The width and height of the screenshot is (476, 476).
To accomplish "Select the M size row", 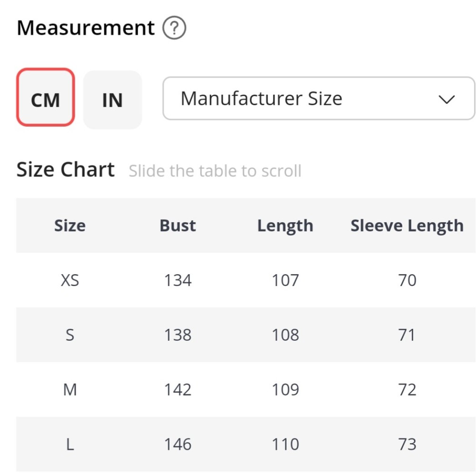I will (70, 390).
